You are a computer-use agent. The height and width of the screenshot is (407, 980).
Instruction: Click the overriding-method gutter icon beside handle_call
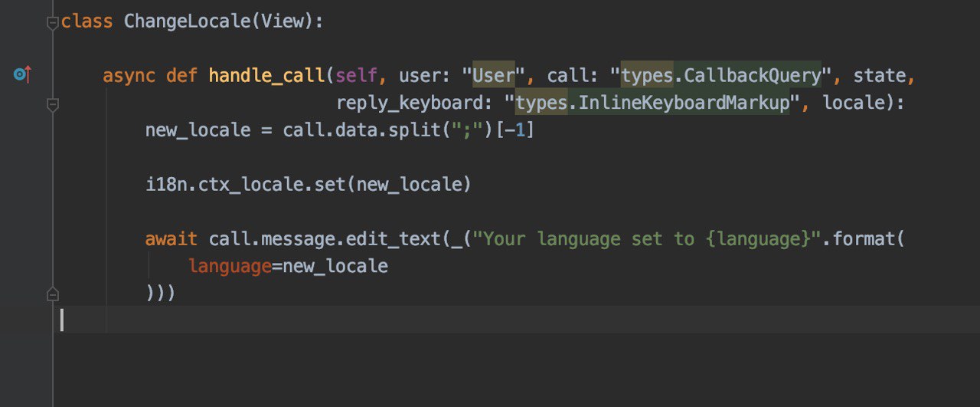pyautogui.click(x=22, y=74)
